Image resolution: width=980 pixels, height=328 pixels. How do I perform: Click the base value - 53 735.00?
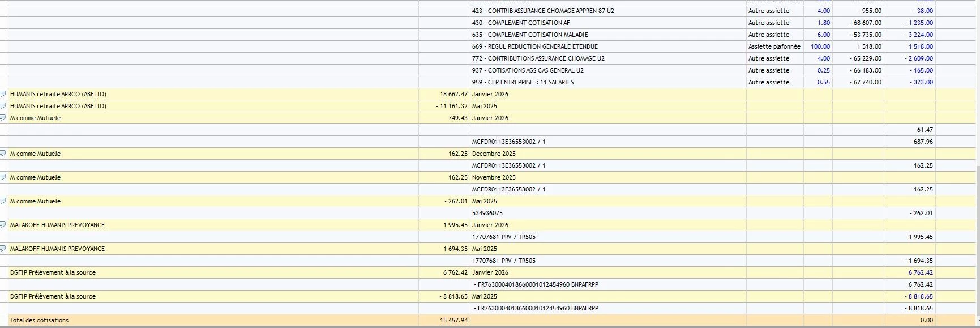866,35
